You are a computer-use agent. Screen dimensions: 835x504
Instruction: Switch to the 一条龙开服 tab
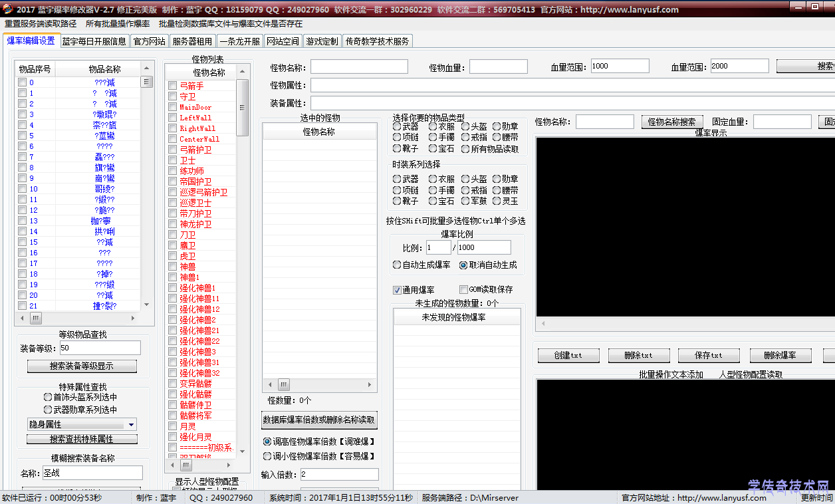coord(241,40)
